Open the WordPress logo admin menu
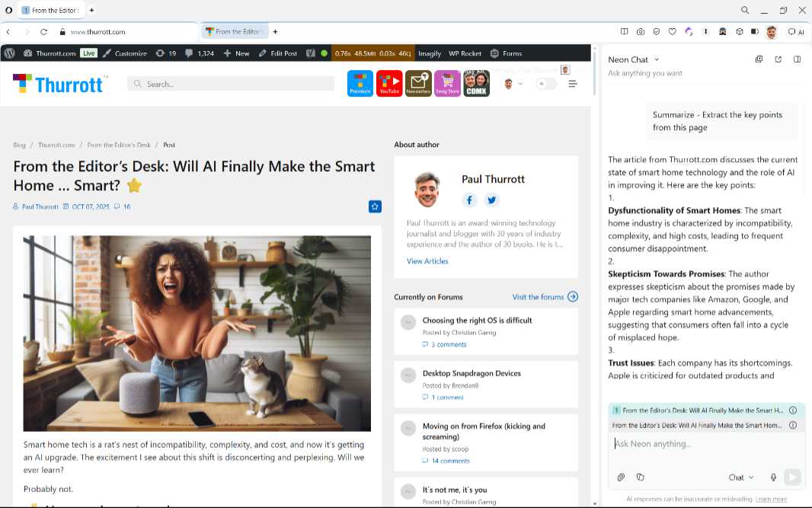This screenshot has width=812, height=508. 9,53
